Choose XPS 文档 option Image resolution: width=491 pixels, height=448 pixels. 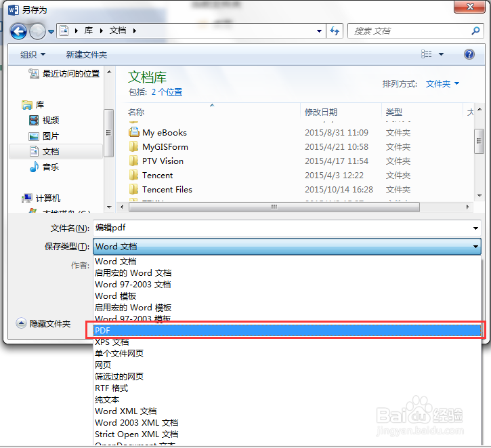[287, 342]
